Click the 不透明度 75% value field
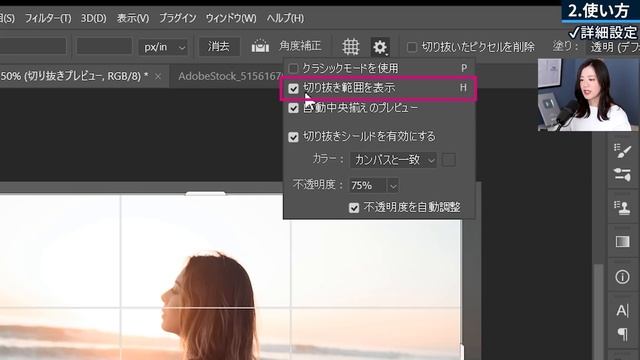 (368, 186)
